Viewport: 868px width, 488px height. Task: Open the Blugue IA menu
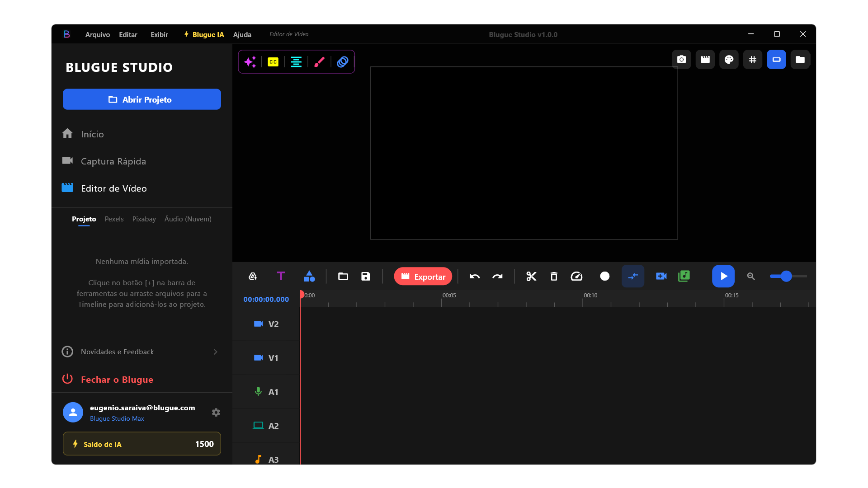coord(204,34)
